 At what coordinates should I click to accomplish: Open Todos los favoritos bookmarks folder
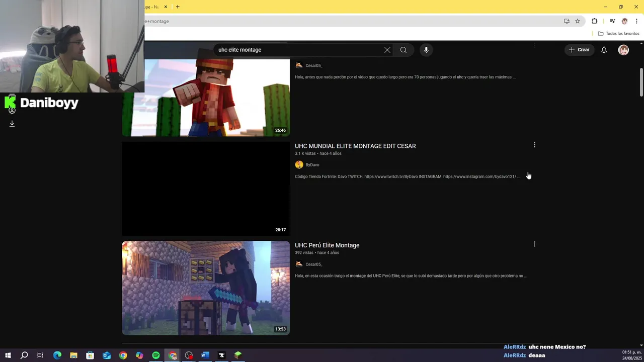tap(619, 34)
